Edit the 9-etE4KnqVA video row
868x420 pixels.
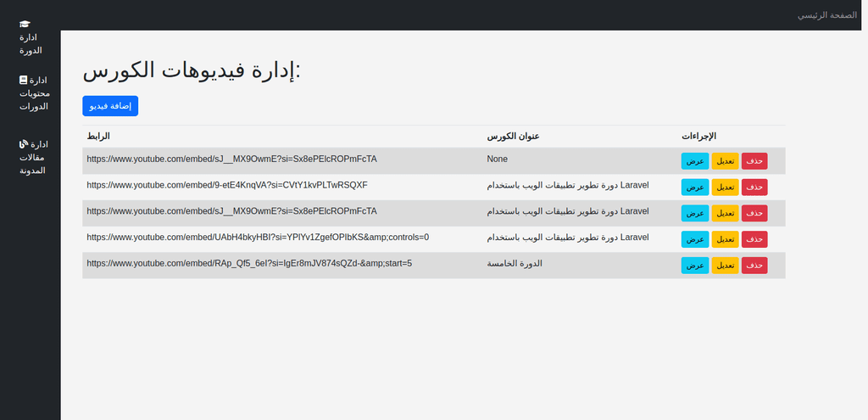(x=726, y=187)
